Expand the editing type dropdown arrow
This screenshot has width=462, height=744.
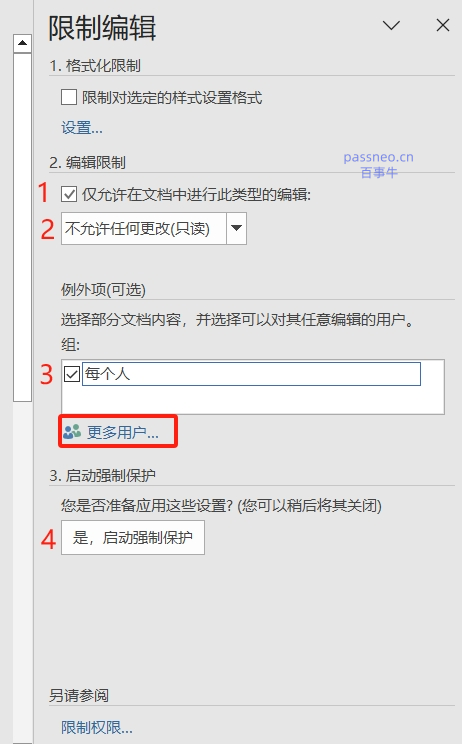tap(236, 228)
